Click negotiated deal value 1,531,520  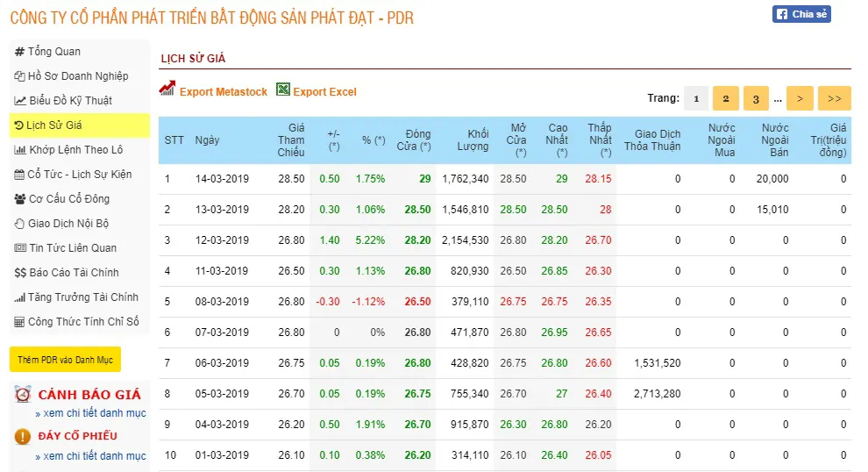click(657, 363)
